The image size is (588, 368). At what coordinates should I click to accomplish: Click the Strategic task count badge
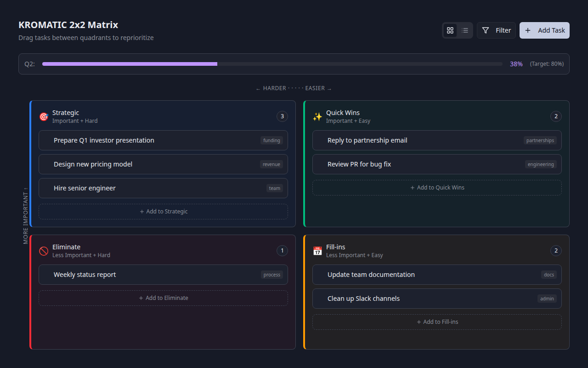pyautogui.click(x=282, y=116)
